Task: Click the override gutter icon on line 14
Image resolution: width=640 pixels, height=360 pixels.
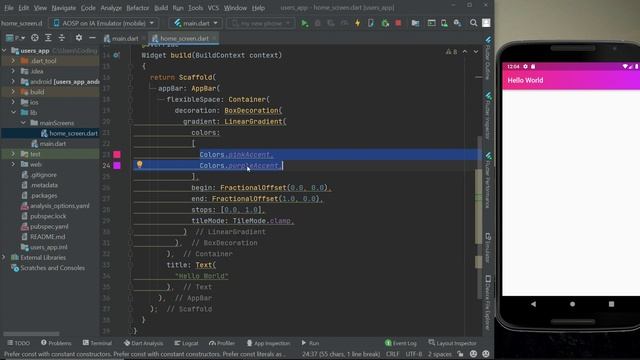Action: pos(116,55)
